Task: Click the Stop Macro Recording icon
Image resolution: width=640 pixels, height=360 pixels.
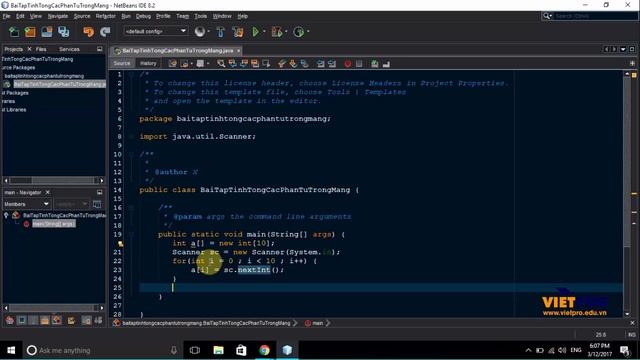Action: click(x=359, y=63)
